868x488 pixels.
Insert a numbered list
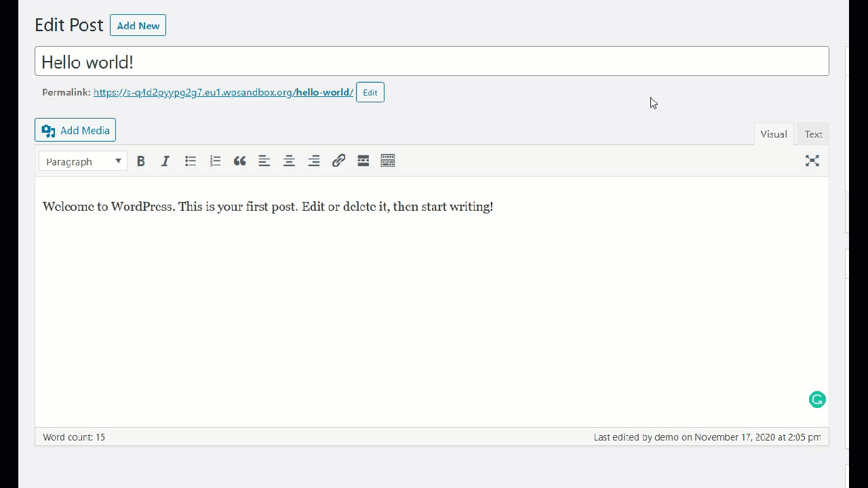(x=215, y=161)
